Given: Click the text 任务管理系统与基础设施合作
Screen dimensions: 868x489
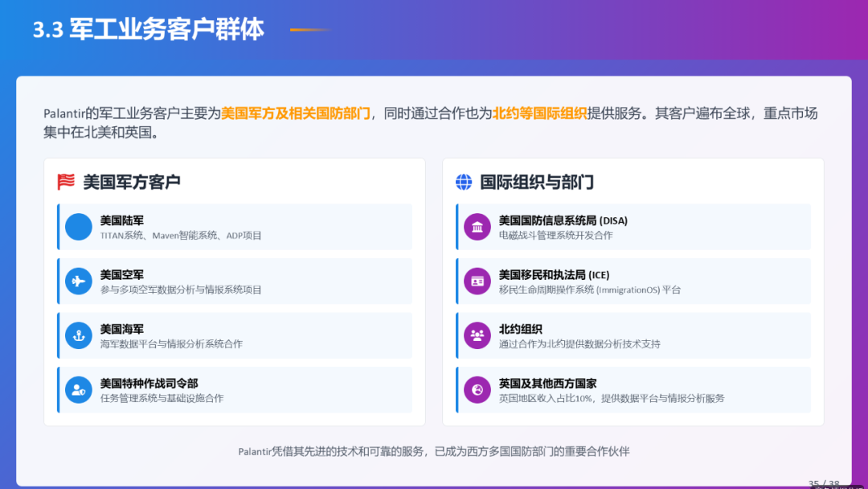Looking at the screenshot, I should click(162, 398).
